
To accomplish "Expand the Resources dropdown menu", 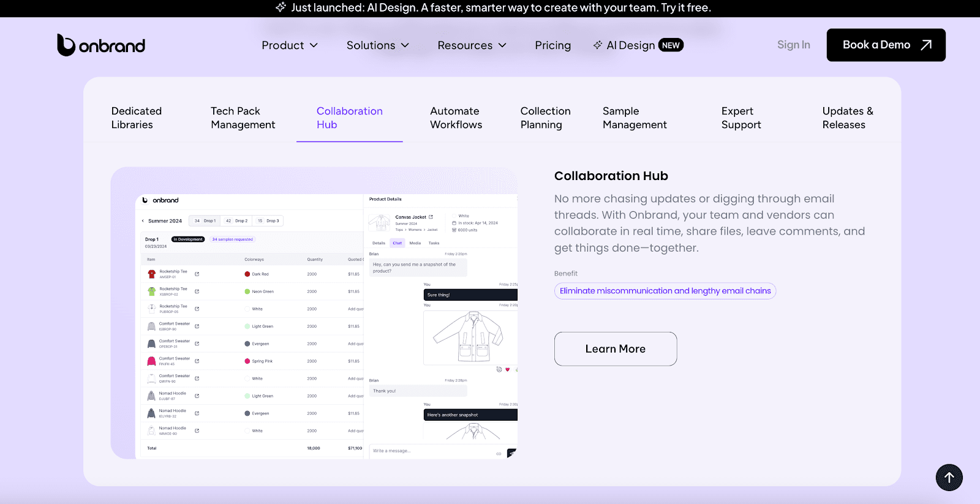I will 472,45.
